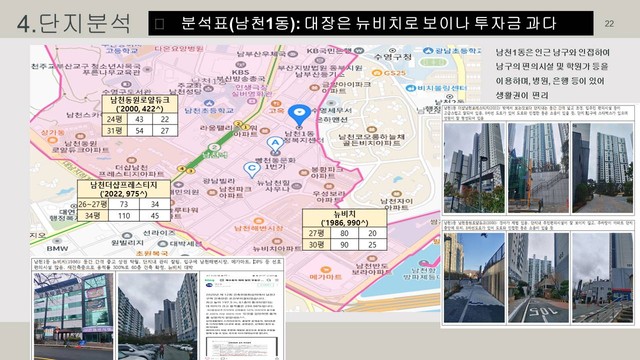Click the 다온요양병원 map label

click(x=179, y=49)
